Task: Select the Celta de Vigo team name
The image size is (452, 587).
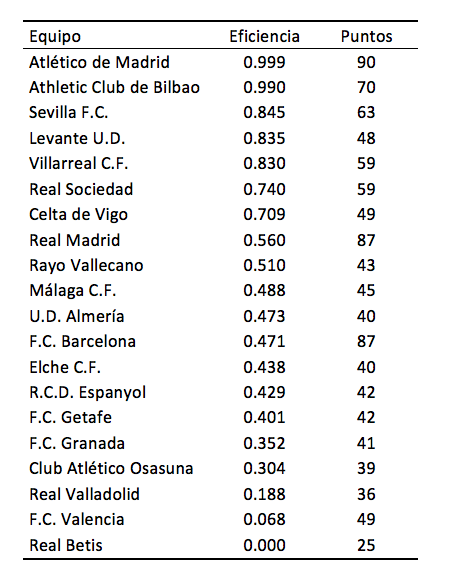Action: coord(78,215)
